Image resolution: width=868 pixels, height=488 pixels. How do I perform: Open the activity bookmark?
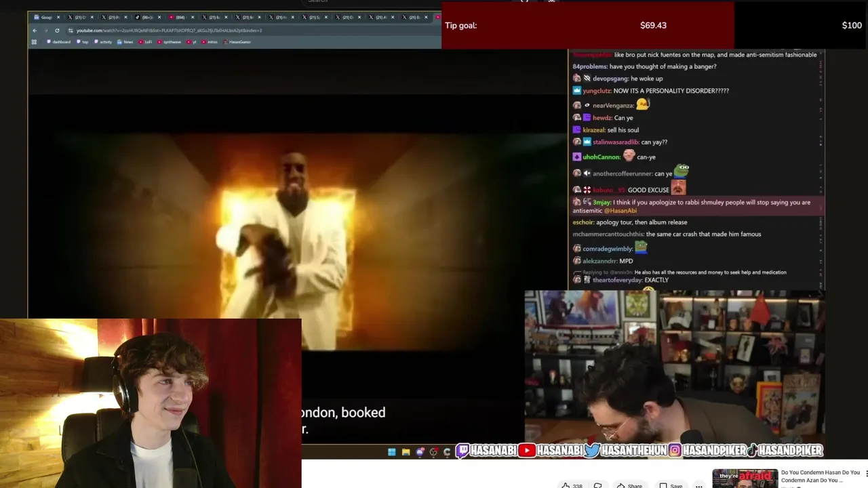(103, 42)
